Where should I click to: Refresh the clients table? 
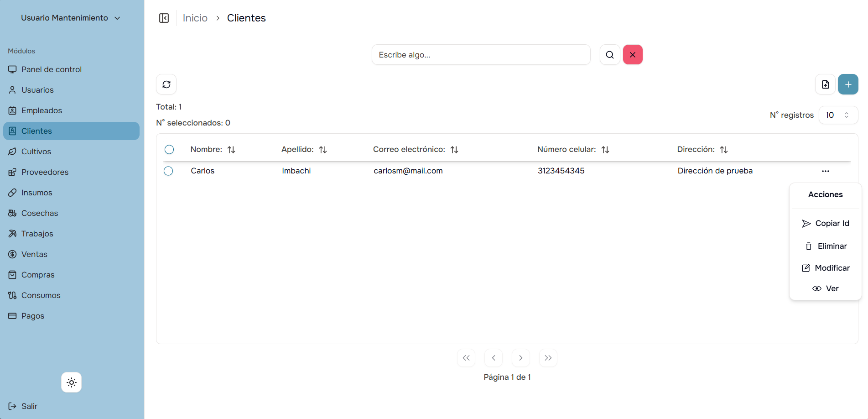click(166, 84)
